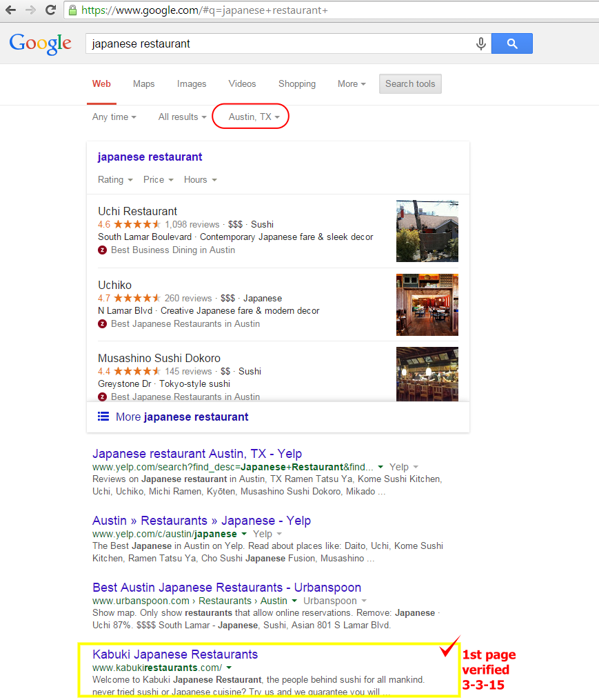Open the Any time filter dropdown
Viewport: 599px width, 700px height.
tap(114, 117)
